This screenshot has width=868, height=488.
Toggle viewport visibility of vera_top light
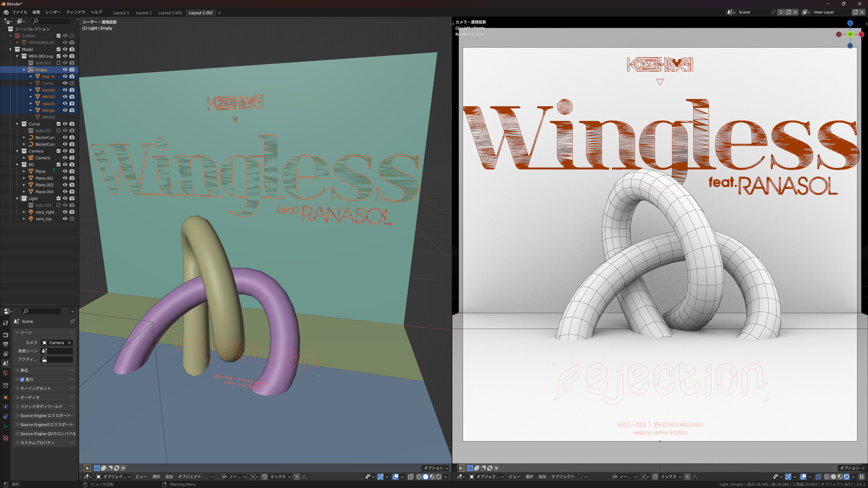[65, 219]
